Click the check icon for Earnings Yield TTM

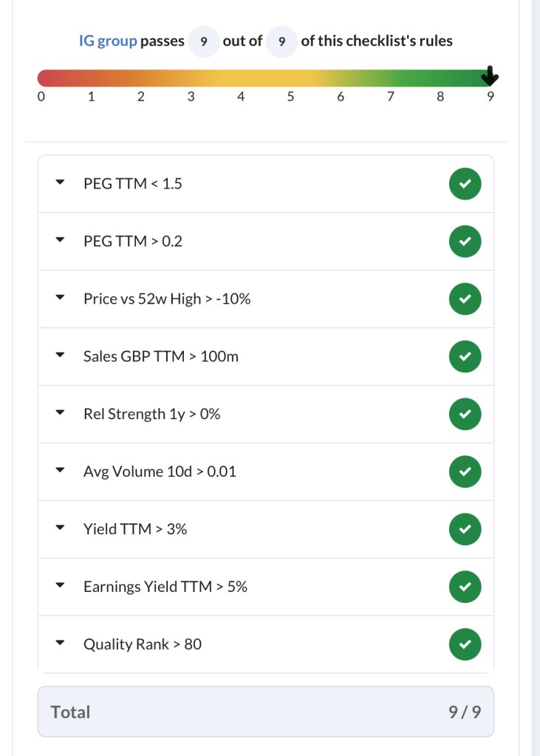click(x=465, y=587)
